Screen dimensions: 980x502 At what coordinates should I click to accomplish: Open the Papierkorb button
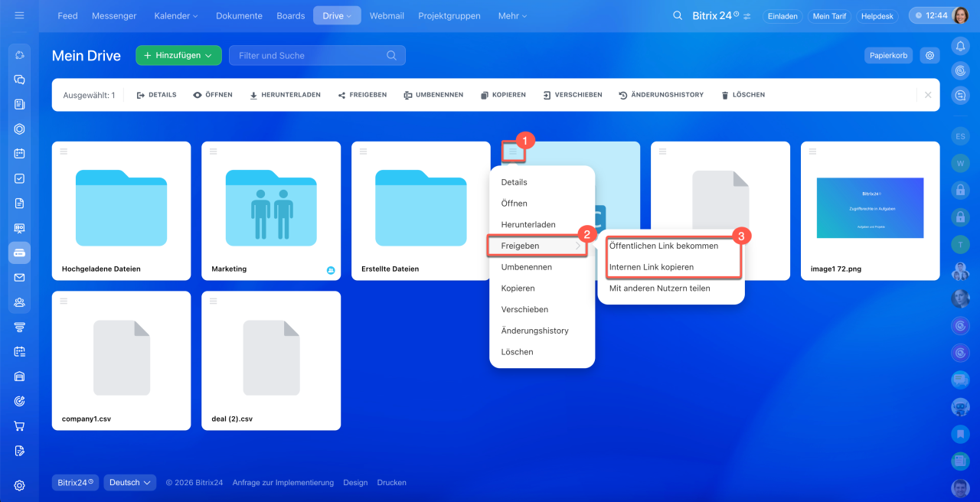[887, 55]
